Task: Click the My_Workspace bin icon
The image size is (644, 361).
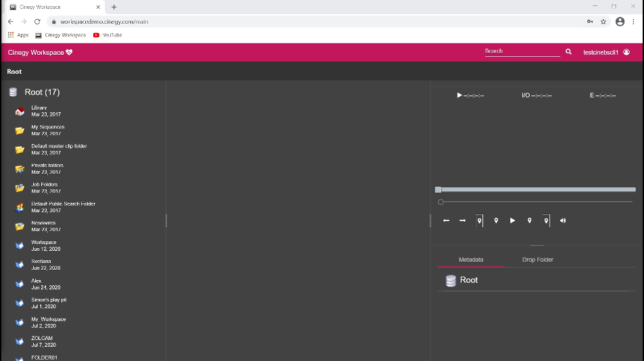Action: (20, 322)
